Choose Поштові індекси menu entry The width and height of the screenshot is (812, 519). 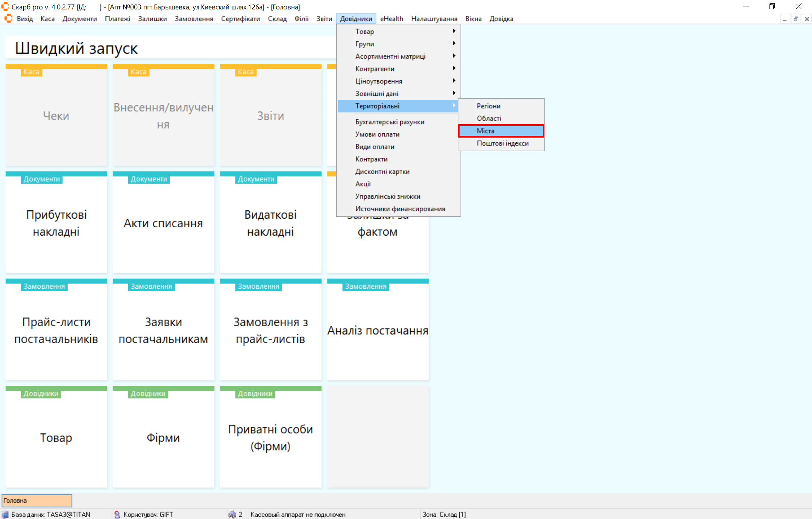(502, 143)
